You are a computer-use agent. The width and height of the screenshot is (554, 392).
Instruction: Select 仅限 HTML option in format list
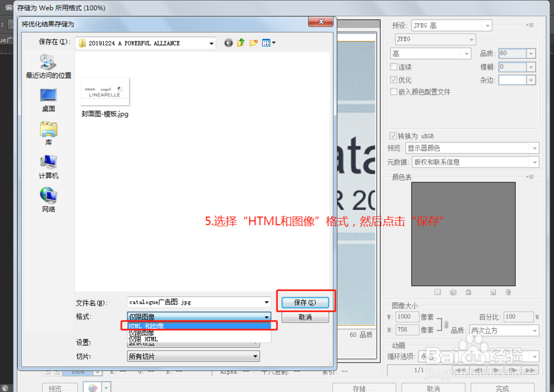tap(199, 339)
